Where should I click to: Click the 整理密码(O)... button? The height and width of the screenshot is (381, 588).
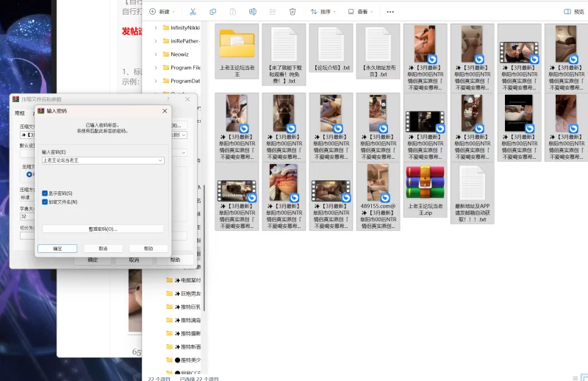pyautogui.click(x=103, y=229)
